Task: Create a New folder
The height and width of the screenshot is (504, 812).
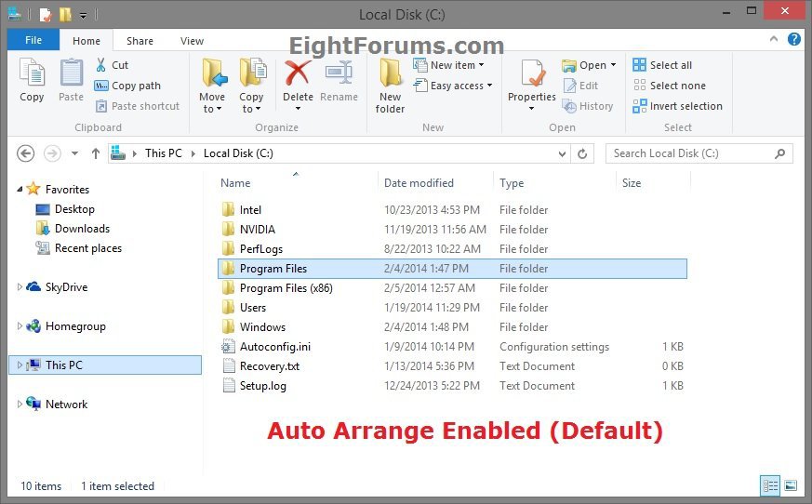Action: pos(390,86)
